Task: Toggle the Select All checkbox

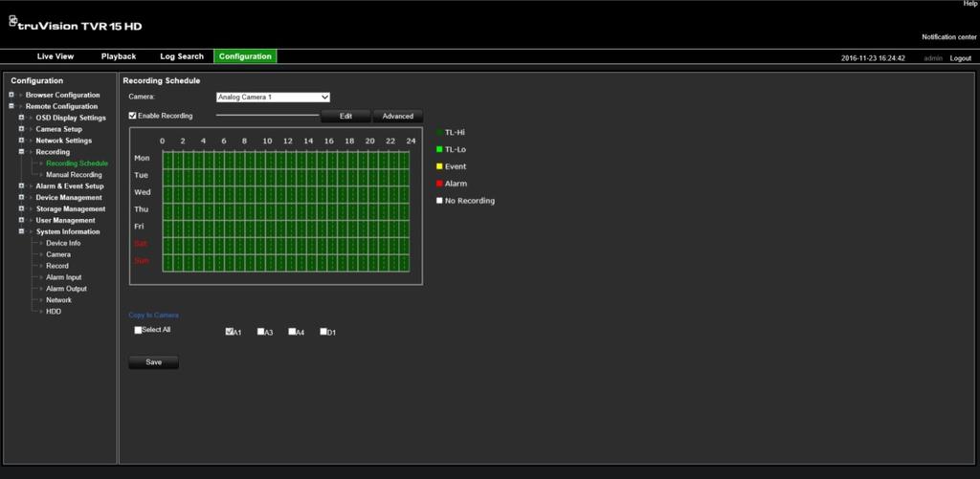Action: [x=138, y=330]
